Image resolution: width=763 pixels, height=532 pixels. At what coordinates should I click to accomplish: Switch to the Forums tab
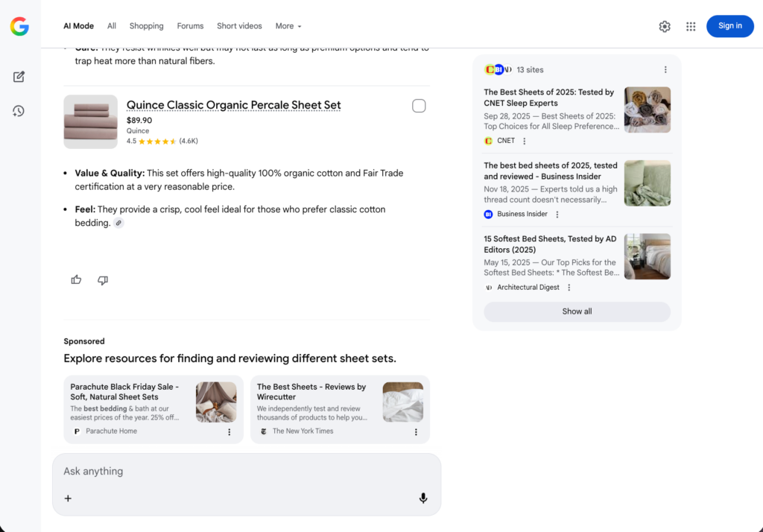coord(190,26)
